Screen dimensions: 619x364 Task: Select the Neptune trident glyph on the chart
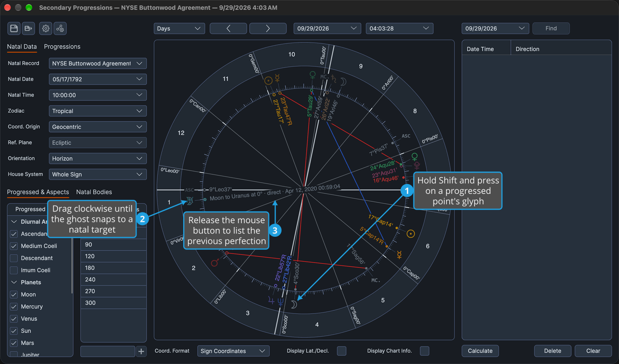coord(280,302)
